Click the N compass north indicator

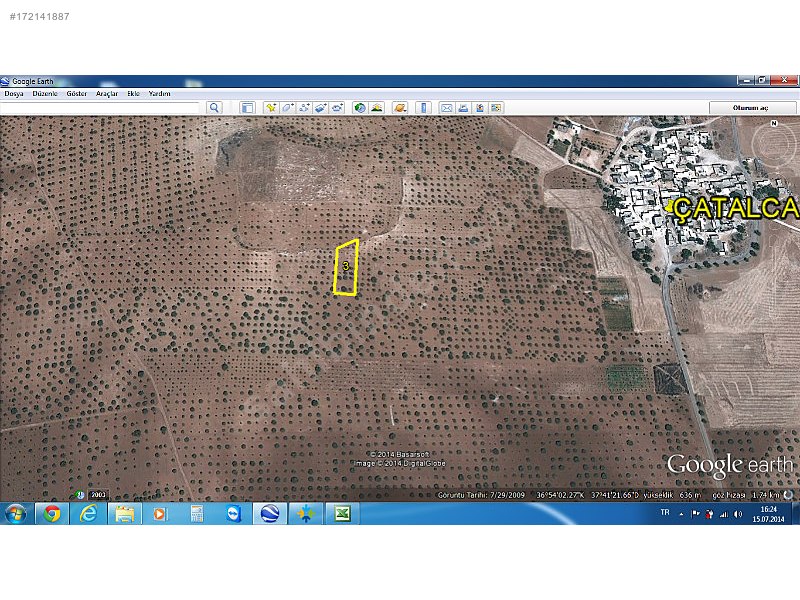(774, 123)
